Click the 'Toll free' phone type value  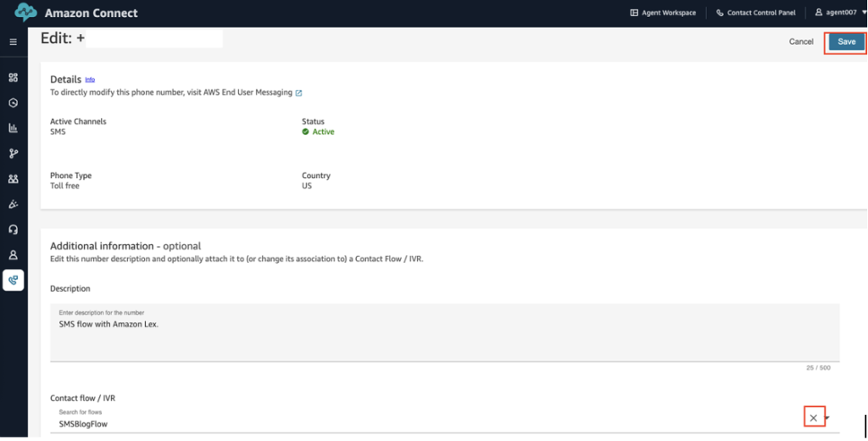point(64,186)
